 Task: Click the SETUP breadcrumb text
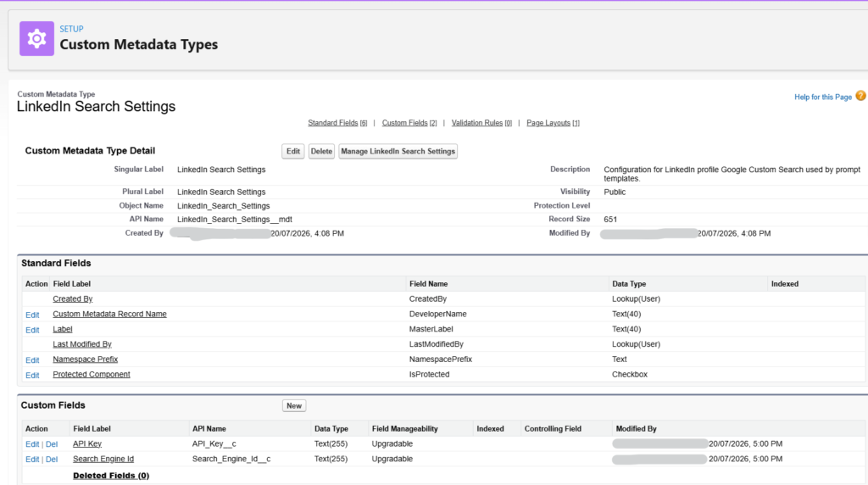(x=71, y=29)
